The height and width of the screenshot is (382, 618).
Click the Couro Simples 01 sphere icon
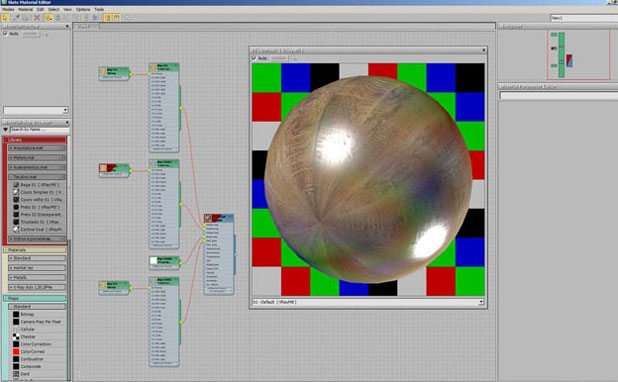[x=16, y=192]
